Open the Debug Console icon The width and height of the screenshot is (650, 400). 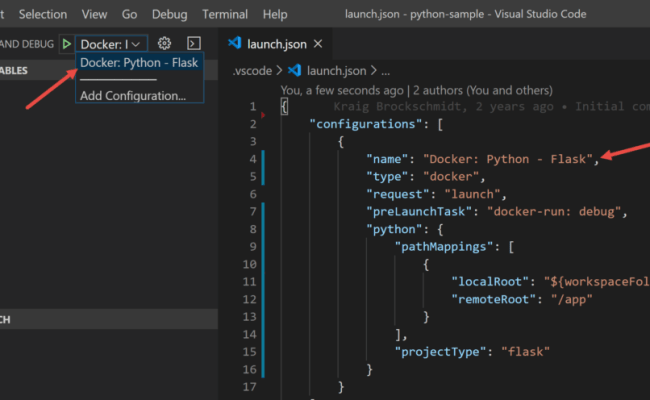click(x=194, y=43)
